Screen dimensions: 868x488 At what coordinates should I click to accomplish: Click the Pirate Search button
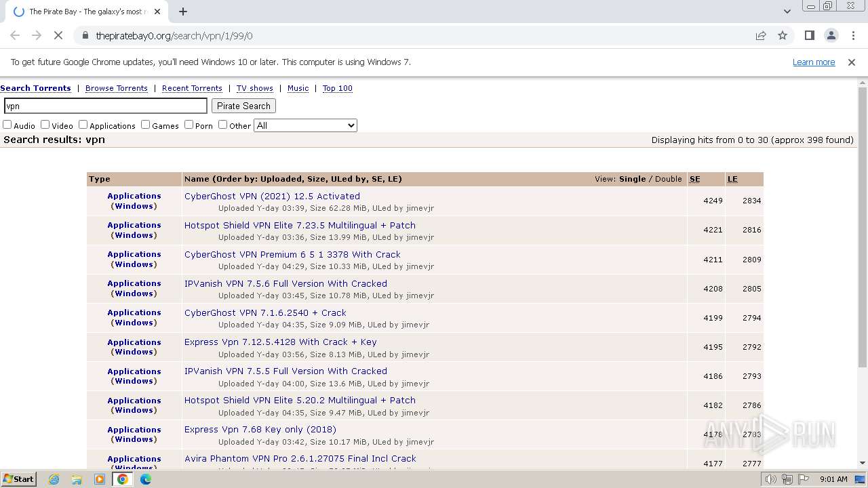coord(243,106)
